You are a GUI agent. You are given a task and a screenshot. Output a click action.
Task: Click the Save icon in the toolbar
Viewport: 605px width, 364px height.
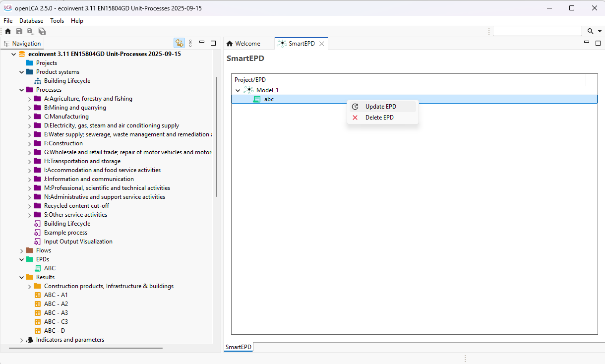(x=19, y=31)
